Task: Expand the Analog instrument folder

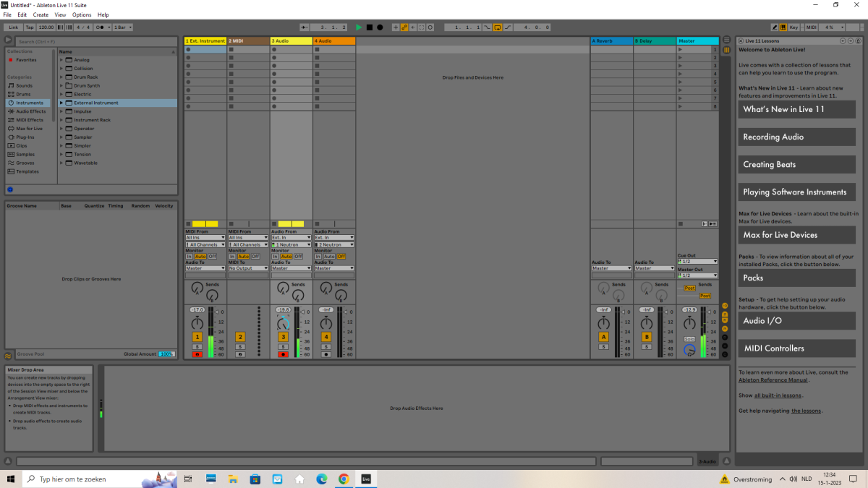Action: [x=61, y=60]
